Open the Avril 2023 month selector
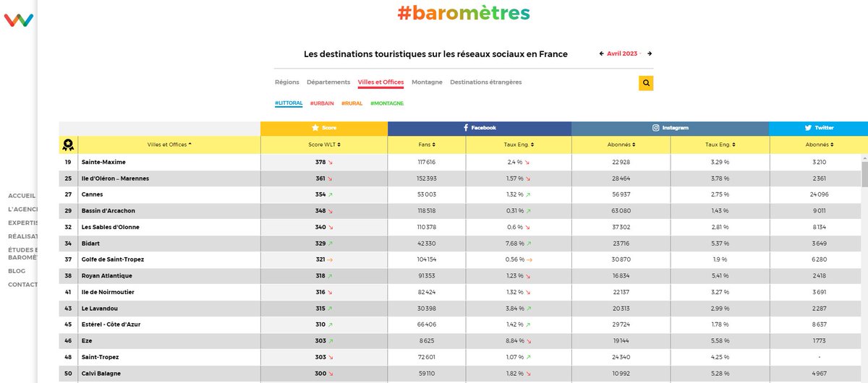Viewport: 868px width, 383px height. [x=624, y=53]
